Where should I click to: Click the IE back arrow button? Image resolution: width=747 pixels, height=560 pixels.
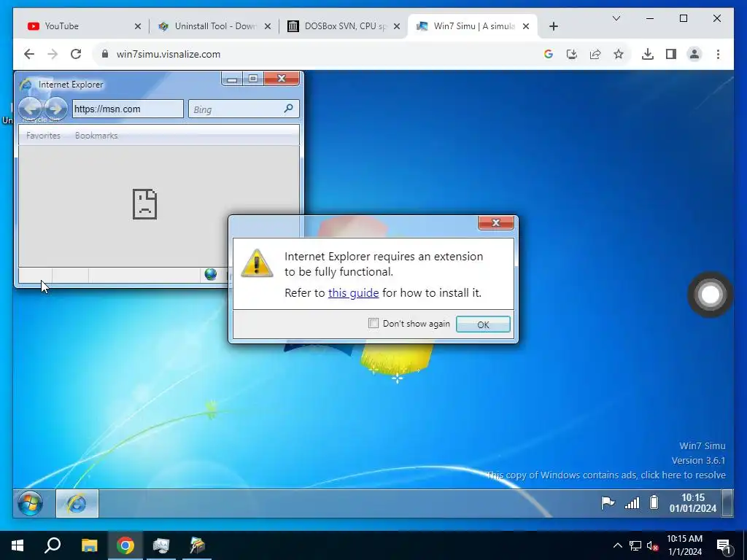tap(31, 109)
